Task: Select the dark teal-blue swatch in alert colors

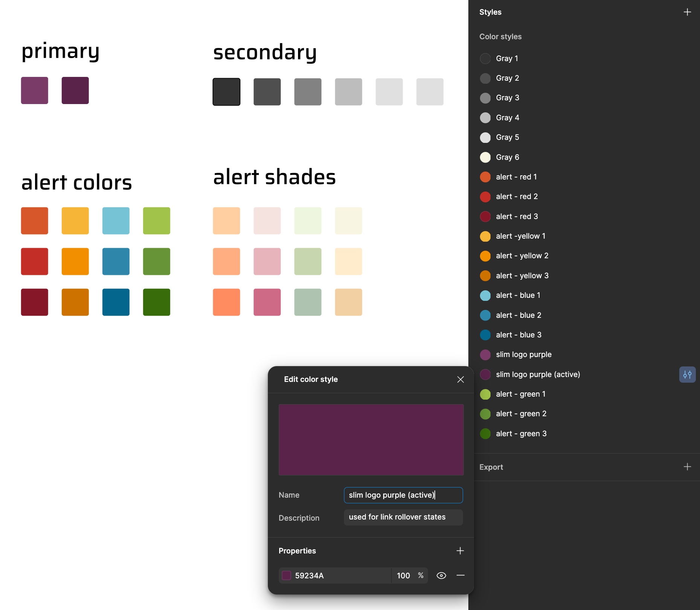Action: [x=116, y=302]
